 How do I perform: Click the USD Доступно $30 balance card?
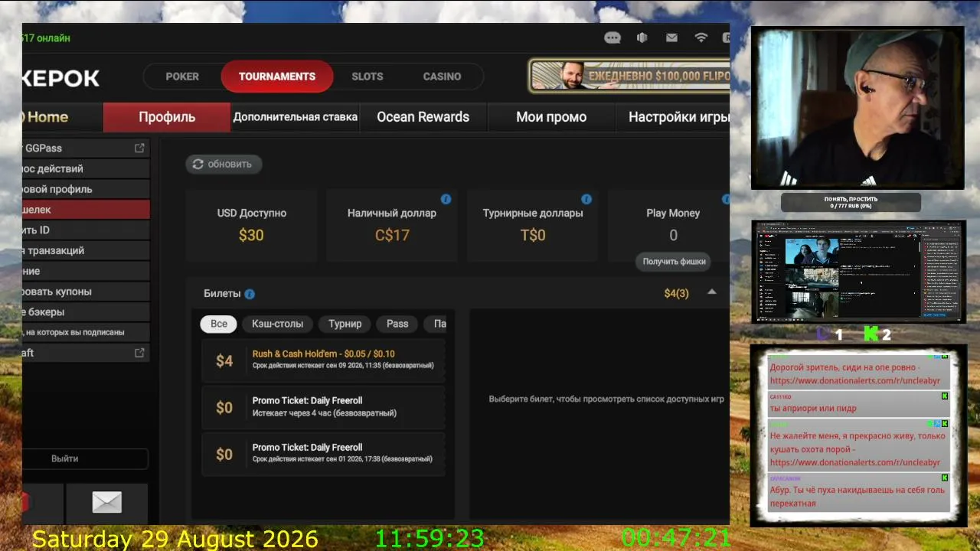click(x=251, y=225)
